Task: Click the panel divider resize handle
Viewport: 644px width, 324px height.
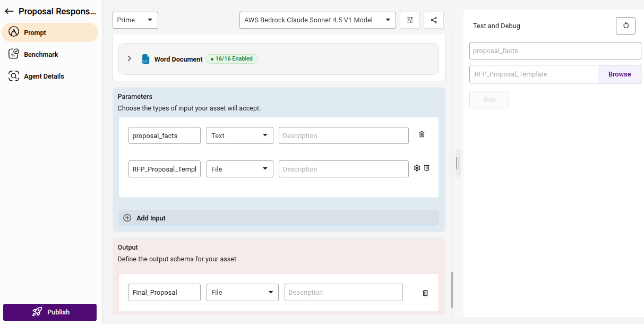Action: click(x=458, y=163)
